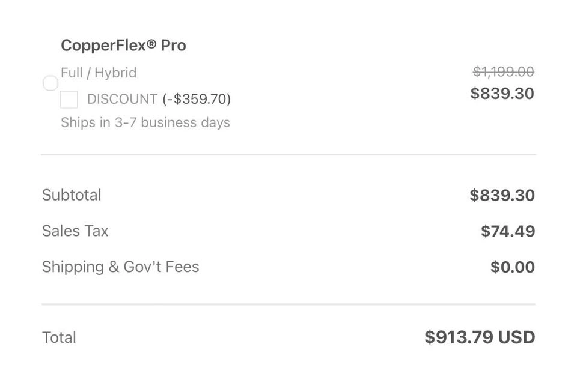Click the DISCOUNT label

point(122,99)
